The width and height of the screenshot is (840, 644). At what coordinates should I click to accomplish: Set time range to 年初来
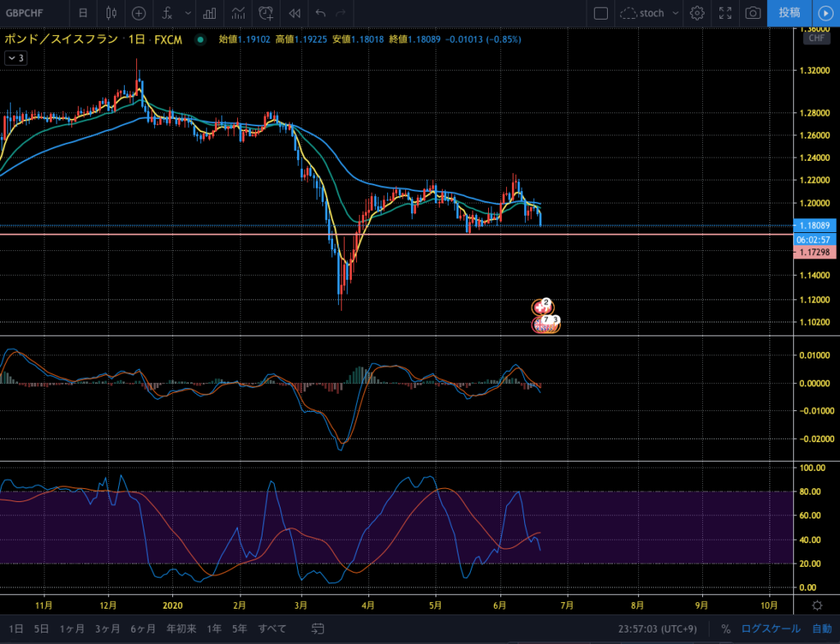pos(181,628)
